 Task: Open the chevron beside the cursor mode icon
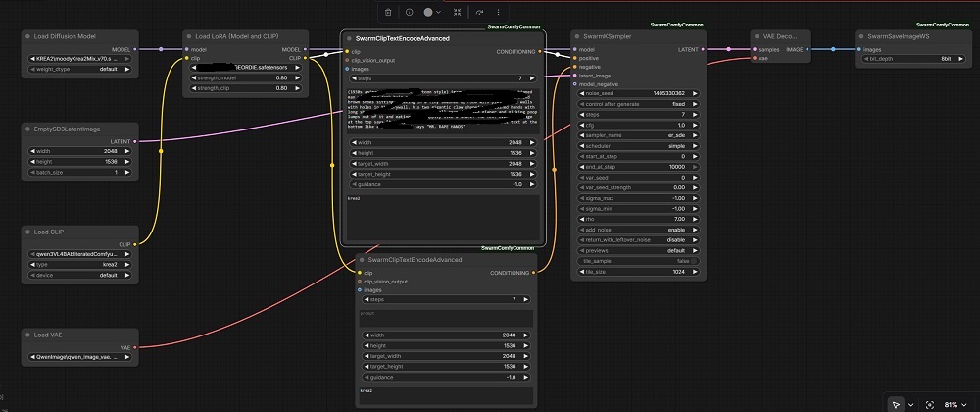point(910,405)
